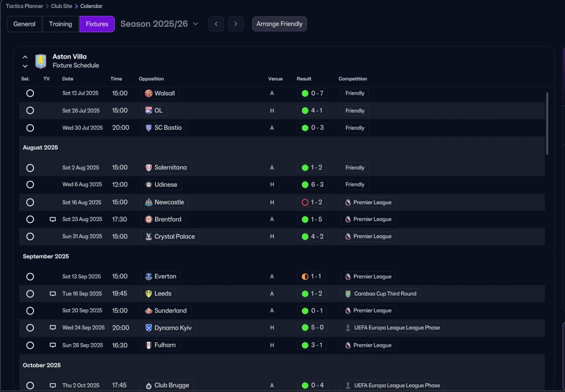Click the Crystal Palace club badge icon
The image size is (565, 392).
(x=149, y=237)
